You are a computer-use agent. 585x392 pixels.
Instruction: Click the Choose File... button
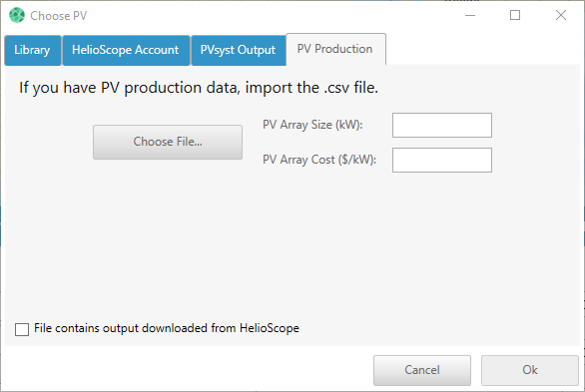tap(168, 142)
